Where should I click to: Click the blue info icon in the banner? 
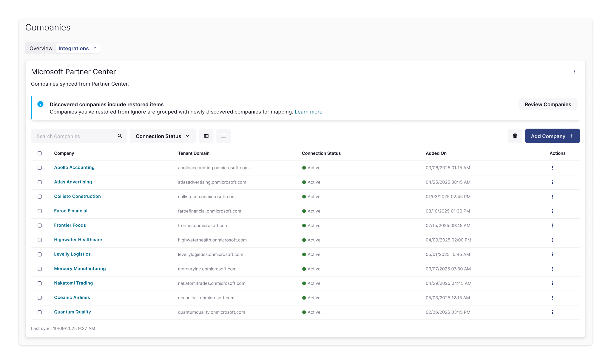(x=41, y=104)
